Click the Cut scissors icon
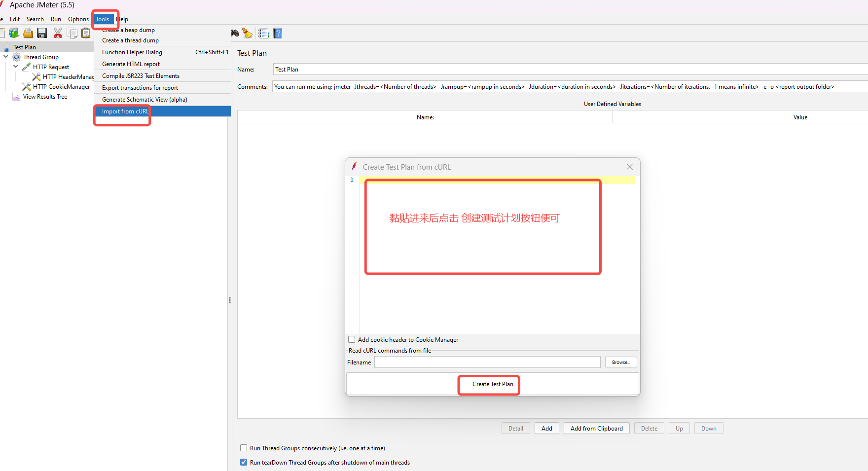Viewport: 868px width, 471px height. pos(58,33)
